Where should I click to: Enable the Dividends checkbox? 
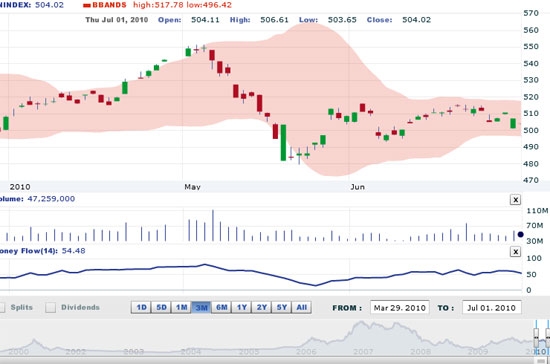click(51, 308)
